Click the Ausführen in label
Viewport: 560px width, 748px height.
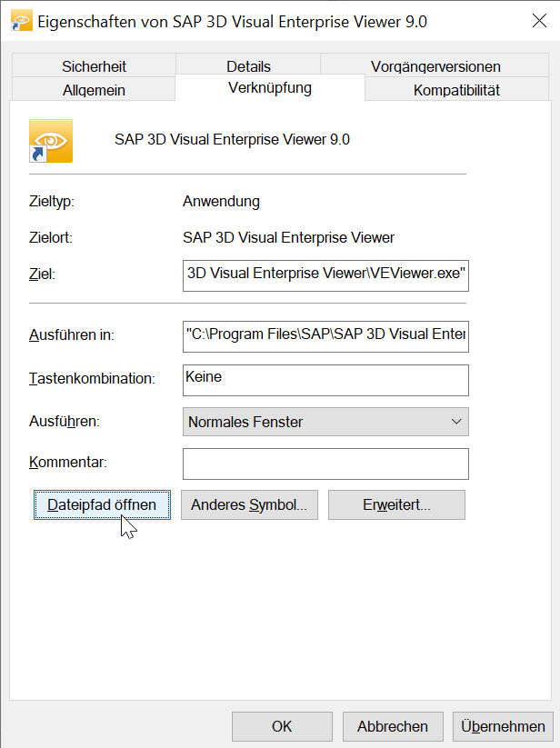coord(72,334)
